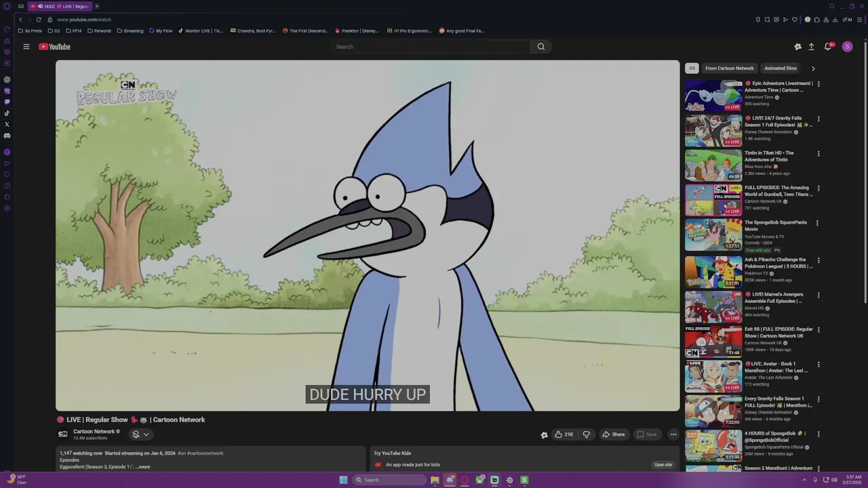Screen dimensions: 868x488
Task: Open the Monitor LIVE TikTok bookmark
Action: click(x=201, y=30)
